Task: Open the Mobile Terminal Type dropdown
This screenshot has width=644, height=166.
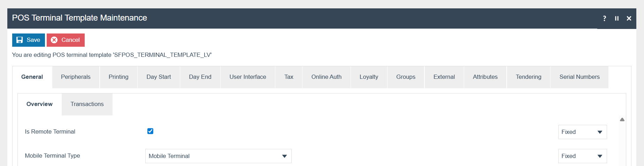Action: click(218, 156)
